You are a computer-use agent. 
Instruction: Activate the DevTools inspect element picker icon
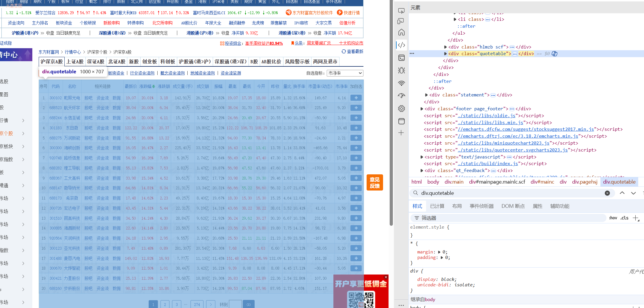tap(401, 11)
